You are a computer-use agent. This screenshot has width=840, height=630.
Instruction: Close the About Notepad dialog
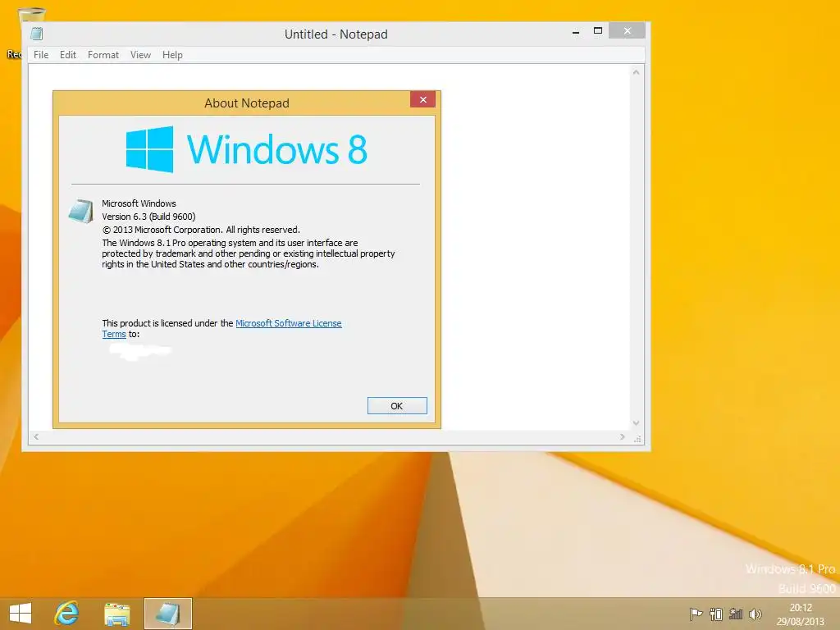pyautogui.click(x=422, y=99)
